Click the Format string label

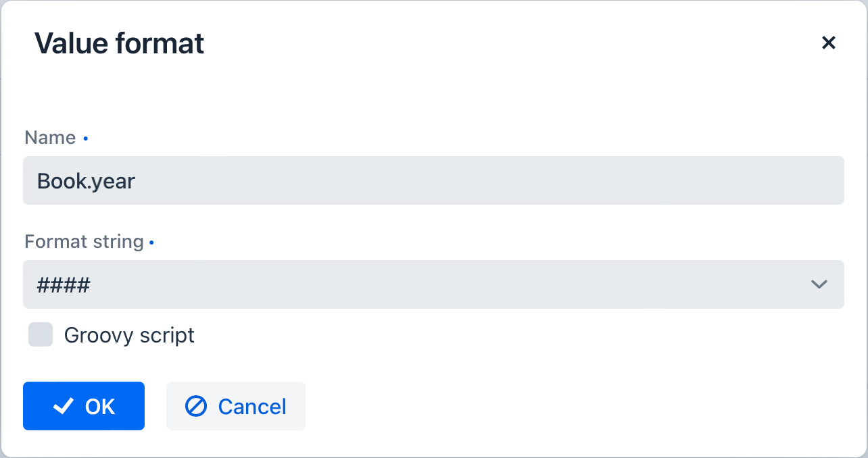click(x=84, y=242)
